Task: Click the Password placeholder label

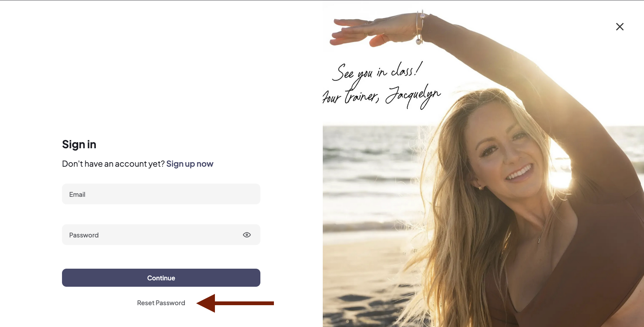Action: point(84,235)
